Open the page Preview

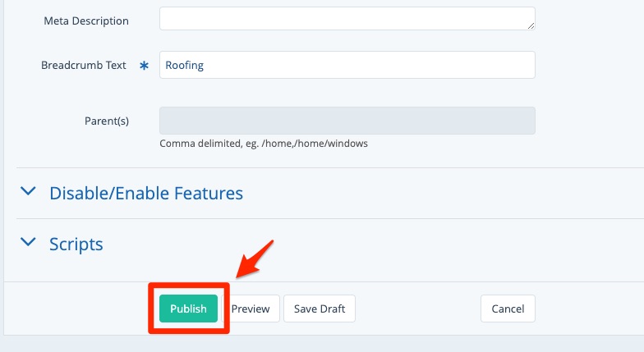tap(251, 309)
